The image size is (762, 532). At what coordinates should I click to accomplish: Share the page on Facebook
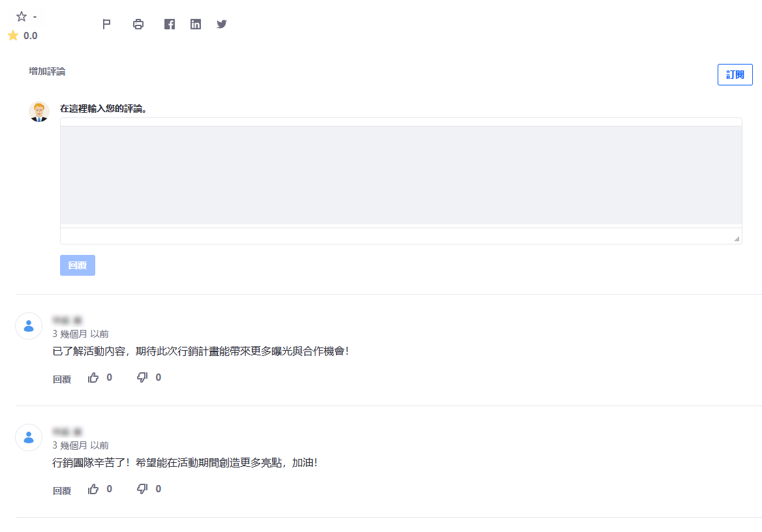click(x=169, y=23)
